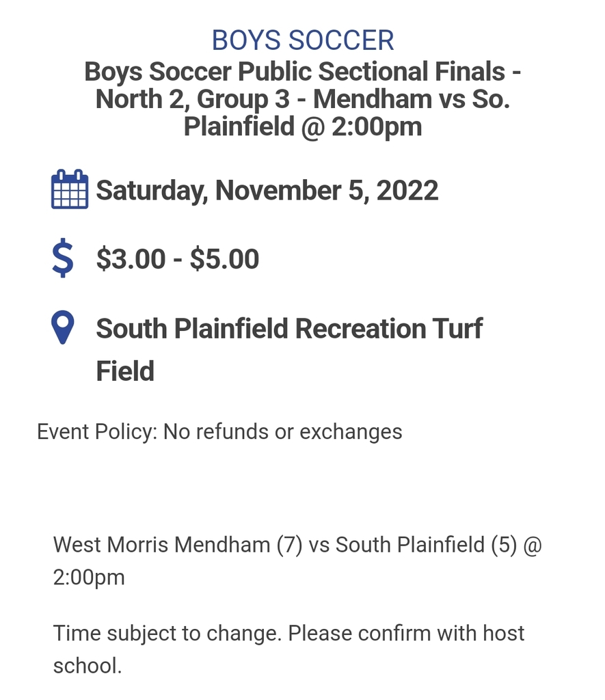Click the $5.00 maximum price
Image resolution: width=605 pixels, height=700 pixels.
click(x=225, y=259)
